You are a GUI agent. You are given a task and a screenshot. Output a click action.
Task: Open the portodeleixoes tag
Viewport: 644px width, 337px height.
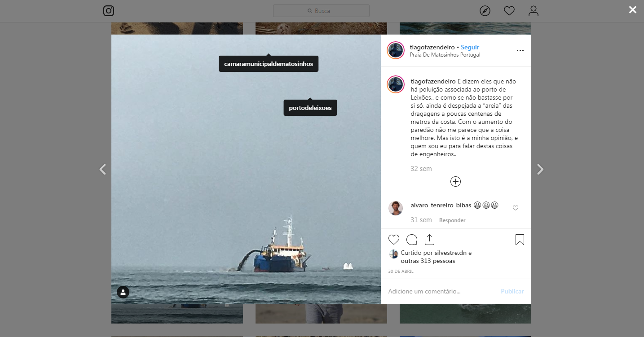(310, 108)
